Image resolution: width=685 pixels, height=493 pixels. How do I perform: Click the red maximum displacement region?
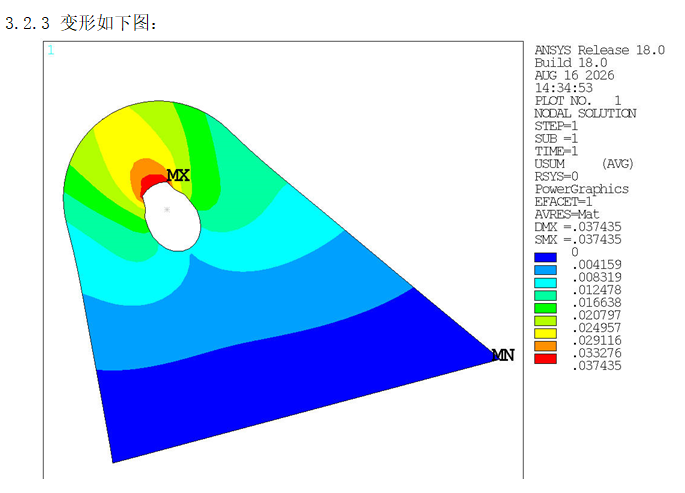click(x=152, y=183)
